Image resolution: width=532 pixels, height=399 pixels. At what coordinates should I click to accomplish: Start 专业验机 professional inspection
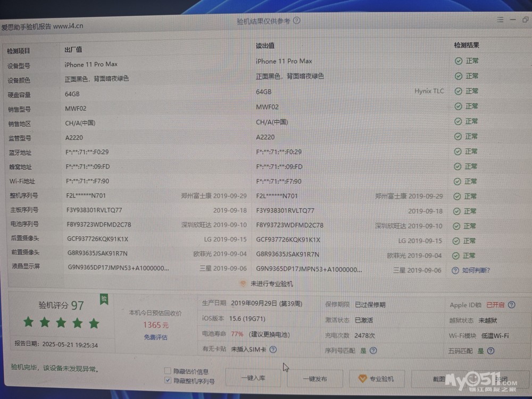pyautogui.click(x=377, y=379)
